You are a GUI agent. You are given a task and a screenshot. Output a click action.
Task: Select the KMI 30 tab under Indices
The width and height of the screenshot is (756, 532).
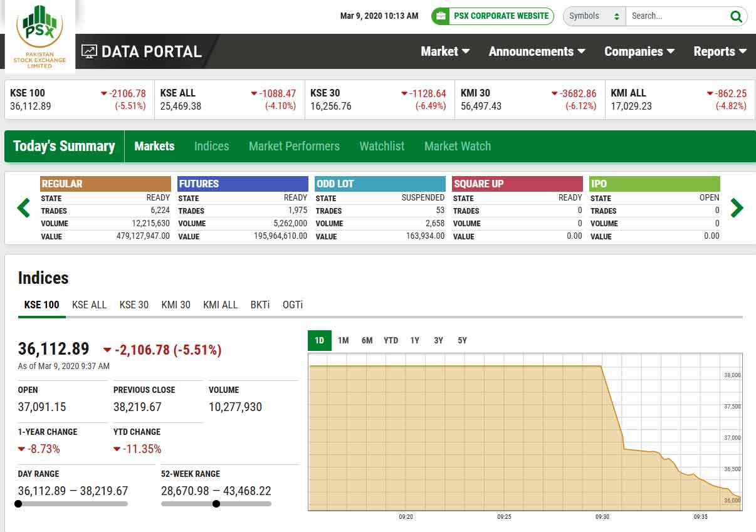coord(176,305)
